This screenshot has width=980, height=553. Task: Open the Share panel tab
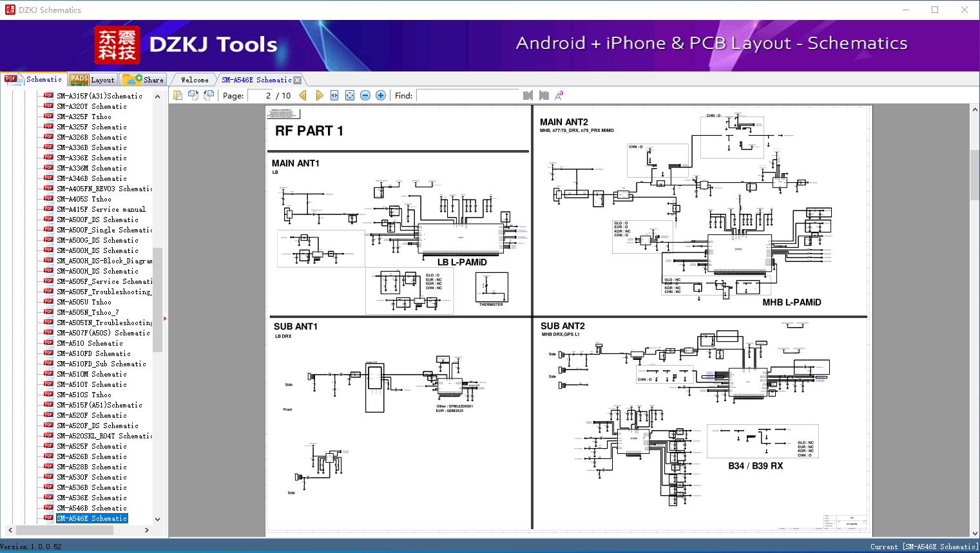[x=143, y=80]
